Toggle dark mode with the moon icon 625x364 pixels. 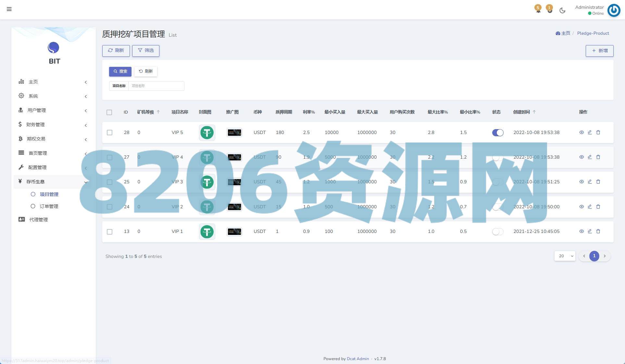point(562,10)
